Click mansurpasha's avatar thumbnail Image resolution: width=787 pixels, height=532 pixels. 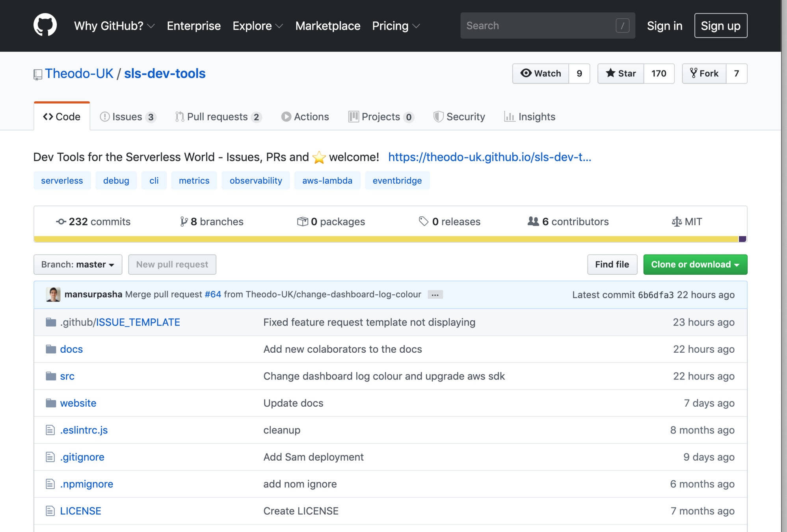coord(53,294)
